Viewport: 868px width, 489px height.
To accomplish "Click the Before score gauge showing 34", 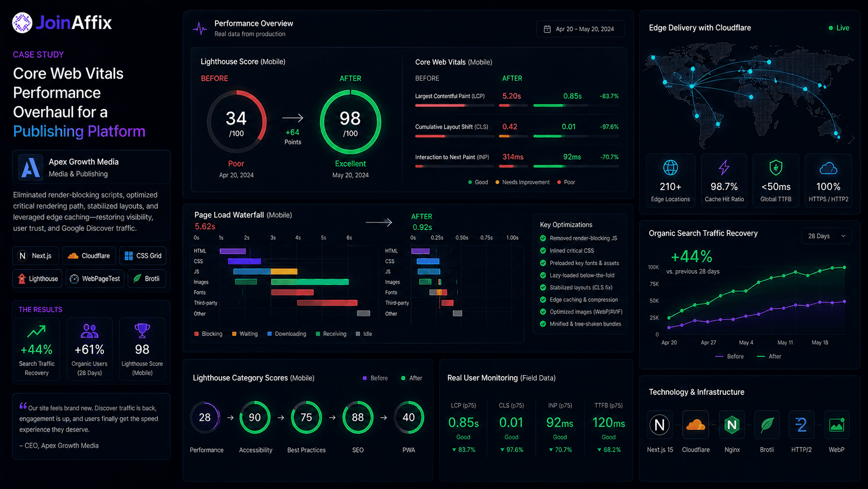I will (237, 122).
